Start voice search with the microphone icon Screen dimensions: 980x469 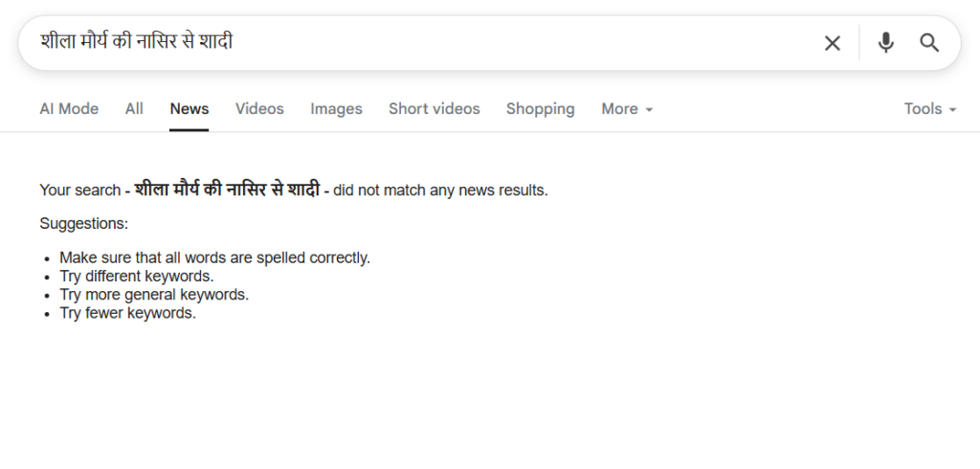(886, 43)
